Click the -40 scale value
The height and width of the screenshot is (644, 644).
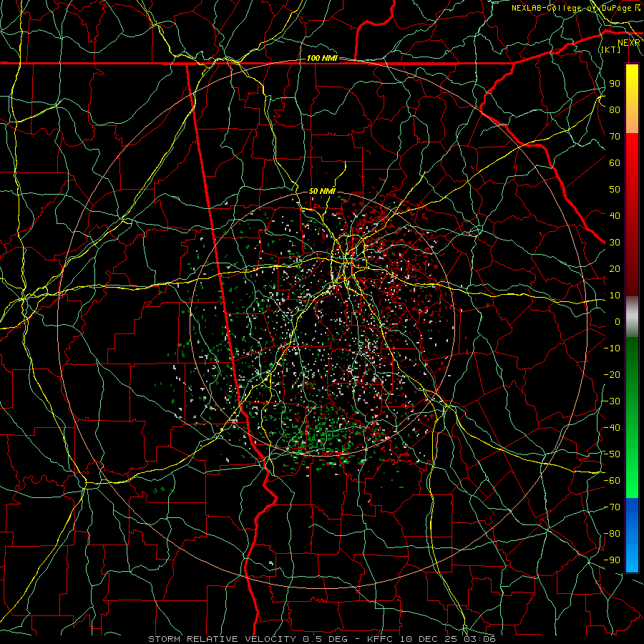(612, 428)
